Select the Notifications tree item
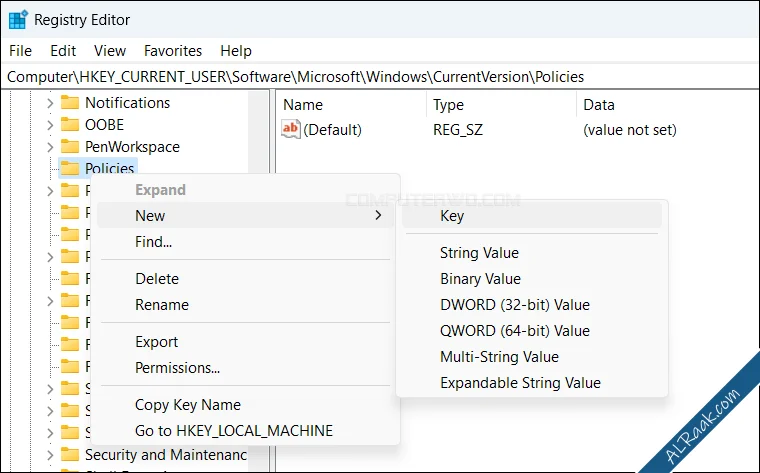The height and width of the screenshot is (473, 760). [127, 103]
